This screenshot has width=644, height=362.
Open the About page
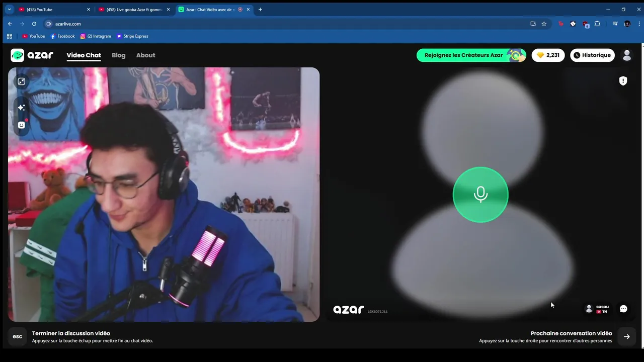pos(145,55)
